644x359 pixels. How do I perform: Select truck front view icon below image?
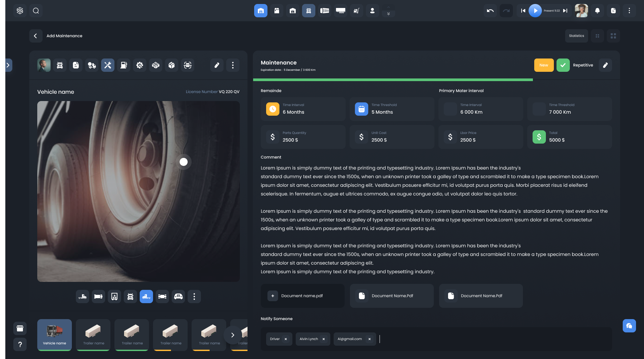[130, 297]
